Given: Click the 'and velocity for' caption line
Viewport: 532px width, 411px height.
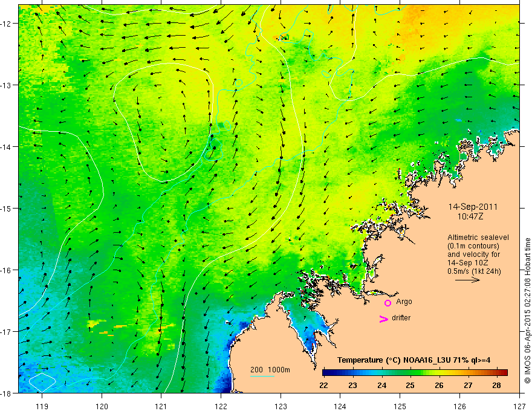Looking at the screenshot, I should [473, 254].
